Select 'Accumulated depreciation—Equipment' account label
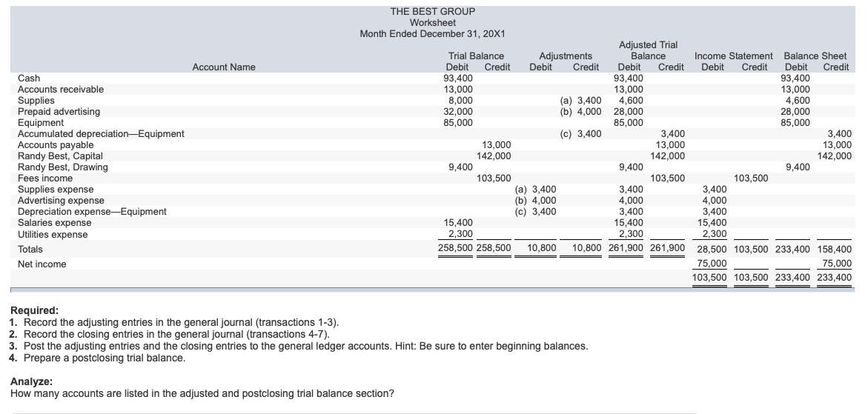Screen dimensions: 868x414 [x=101, y=134]
